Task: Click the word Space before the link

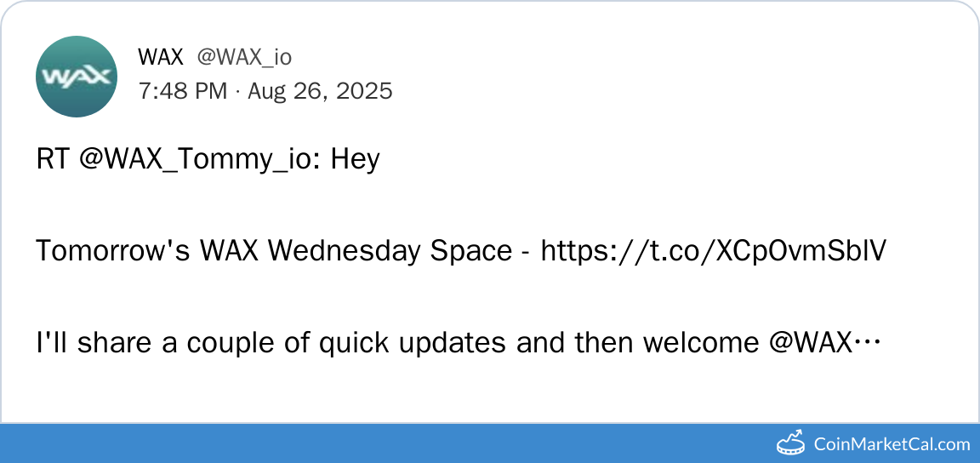Action: 470,251
